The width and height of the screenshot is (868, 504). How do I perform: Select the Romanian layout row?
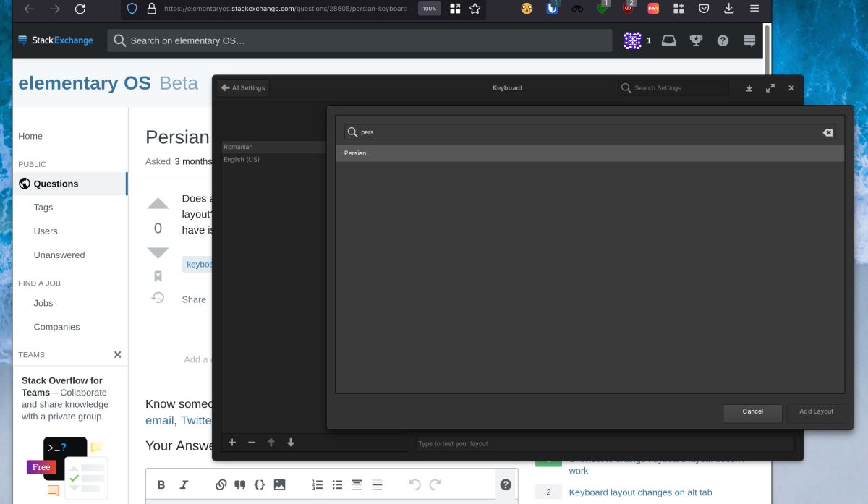click(275, 147)
